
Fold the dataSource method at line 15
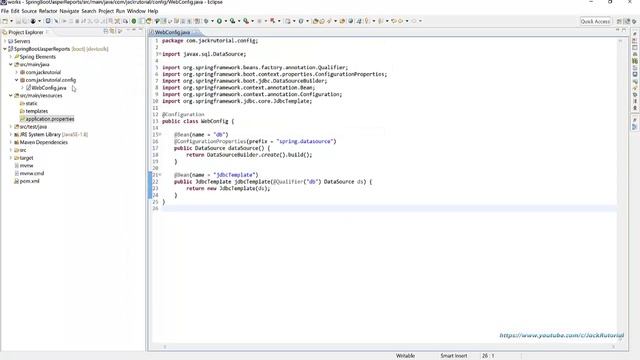(160, 134)
